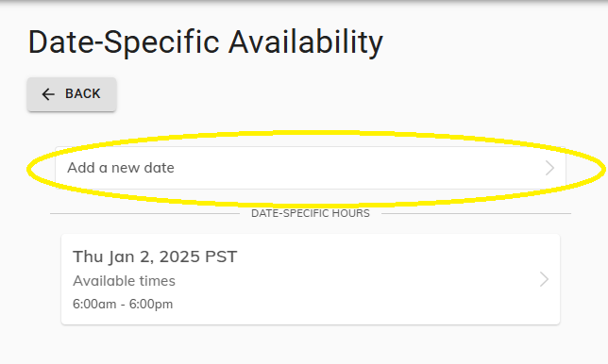Click the word Date-Specific in page title
608x364 pixels.
tap(124, 42)
